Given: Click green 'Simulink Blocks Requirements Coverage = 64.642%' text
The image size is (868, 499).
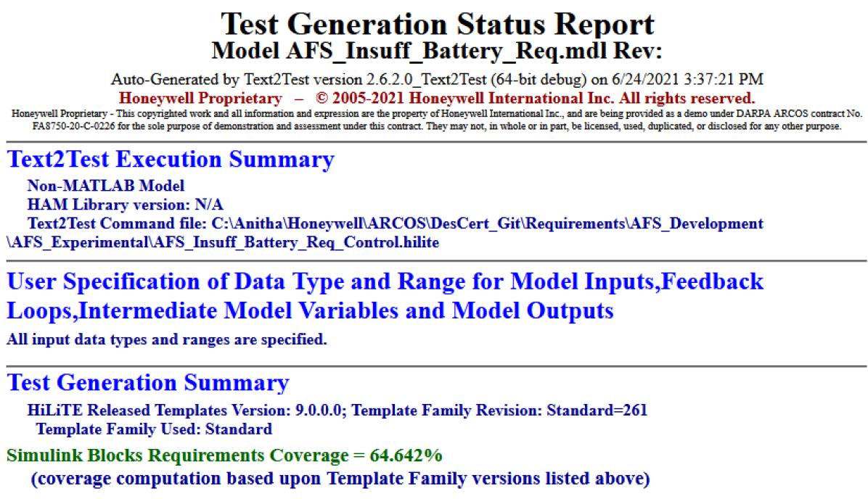Looking at the screenshot, I should 224,455.
